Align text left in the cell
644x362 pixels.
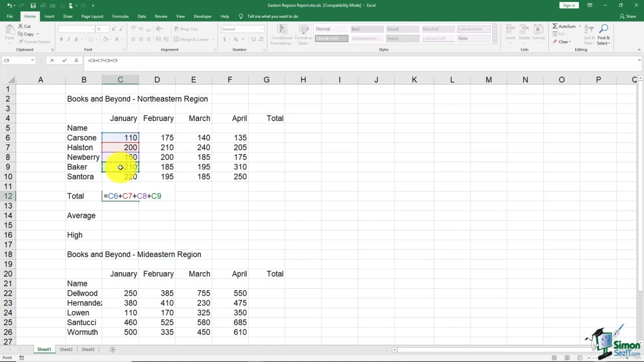click(x=133, y=39)
